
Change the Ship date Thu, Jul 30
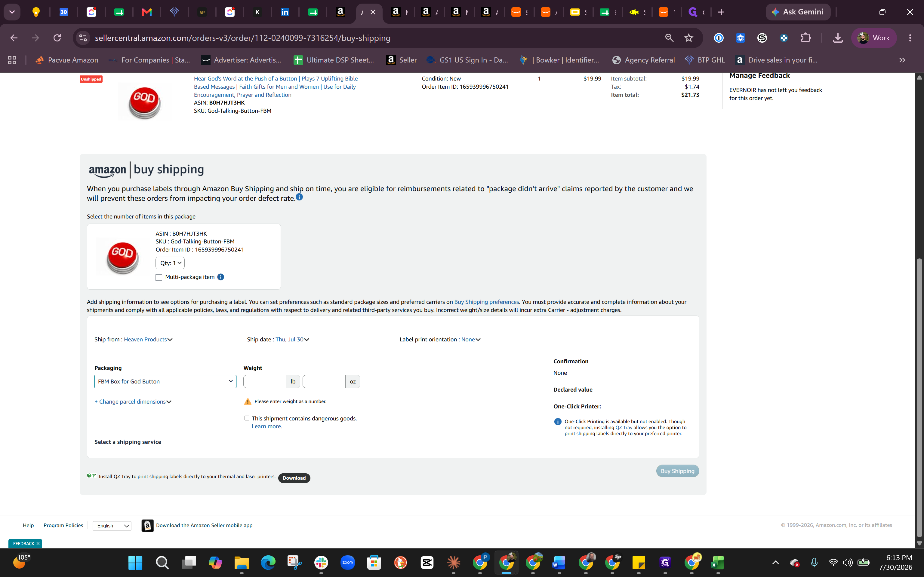click(x=292, y=339)
